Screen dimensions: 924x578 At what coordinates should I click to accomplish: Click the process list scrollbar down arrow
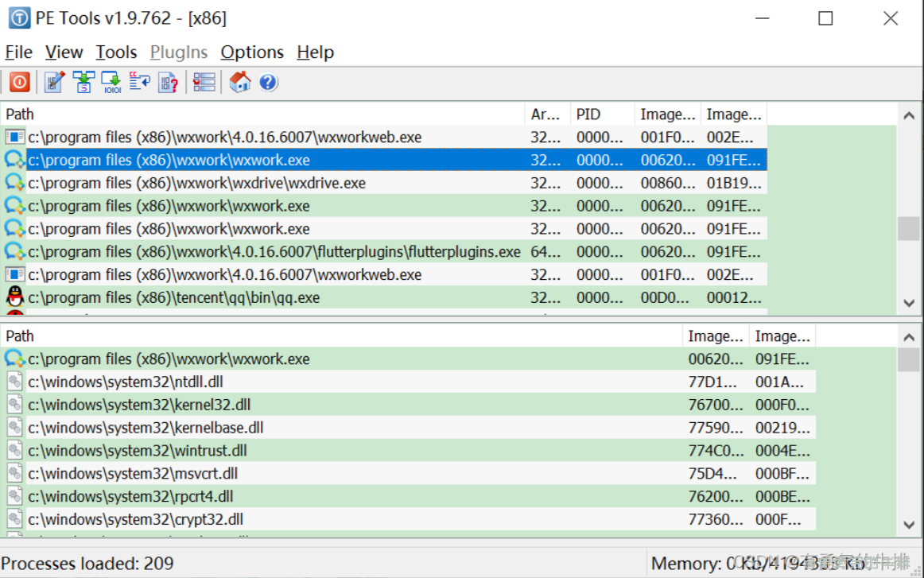[x=909, y=303]
